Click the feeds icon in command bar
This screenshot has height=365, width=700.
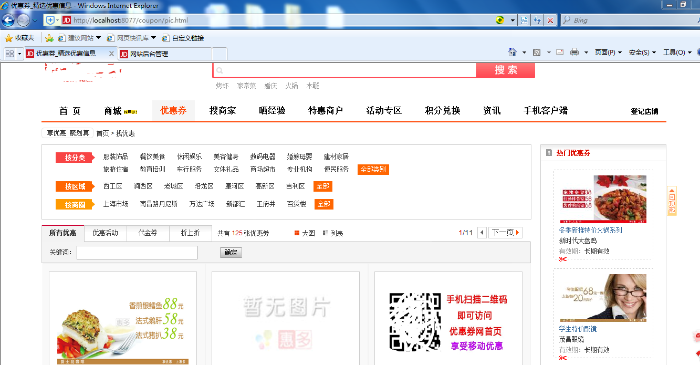(537, 52)
